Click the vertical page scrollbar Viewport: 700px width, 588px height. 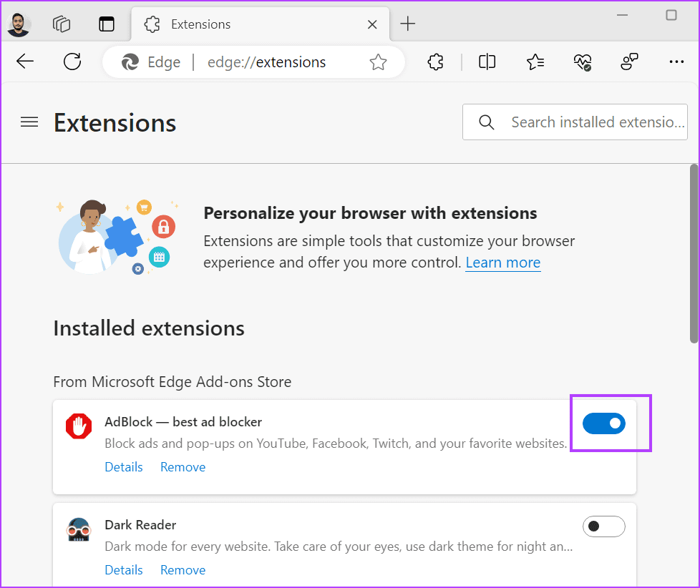click(x=694, y=253)
